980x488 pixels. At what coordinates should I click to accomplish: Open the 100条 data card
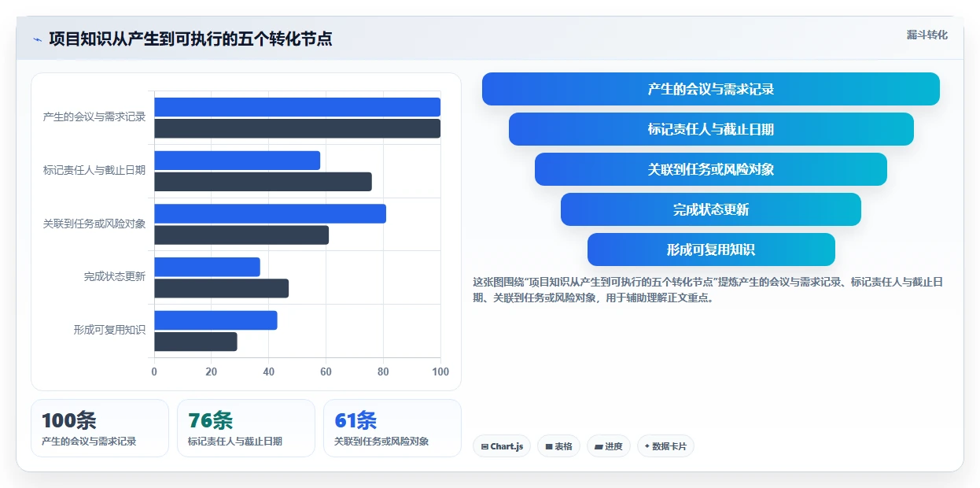click(100, 428)
